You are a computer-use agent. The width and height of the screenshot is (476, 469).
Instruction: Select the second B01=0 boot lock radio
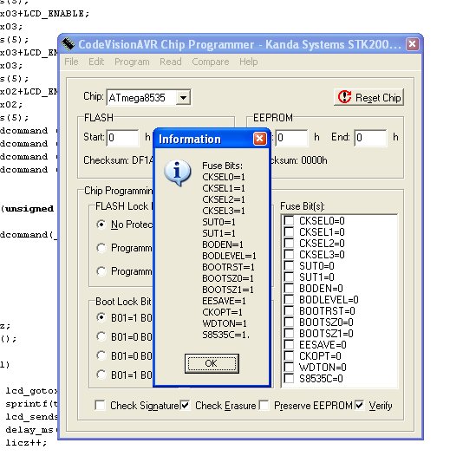pos(101,355)
